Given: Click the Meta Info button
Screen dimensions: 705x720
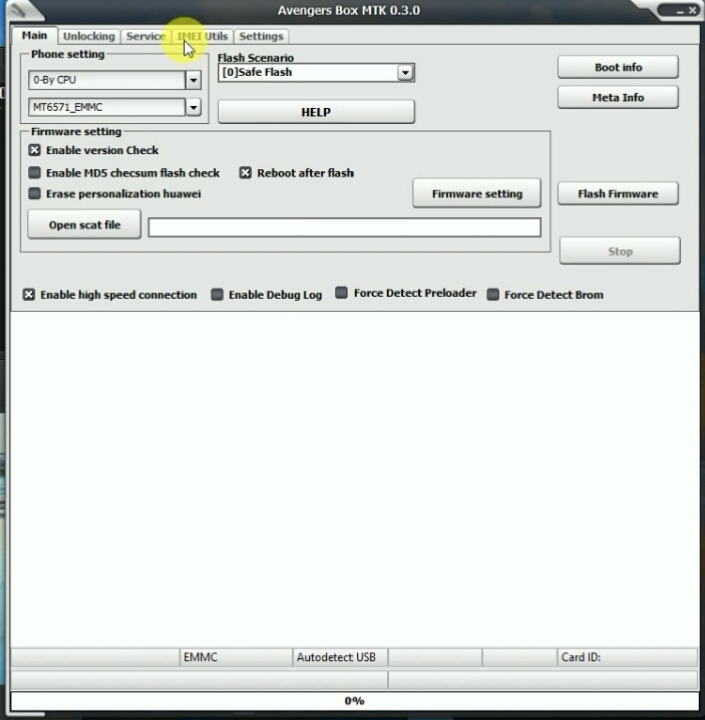Looking at the screenshot, I should (618, 97).
